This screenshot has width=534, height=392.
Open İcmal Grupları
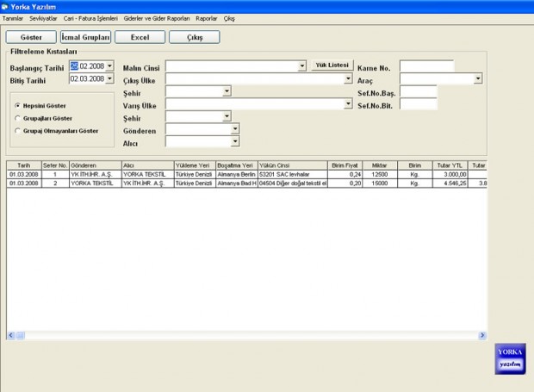pos(85,37)
